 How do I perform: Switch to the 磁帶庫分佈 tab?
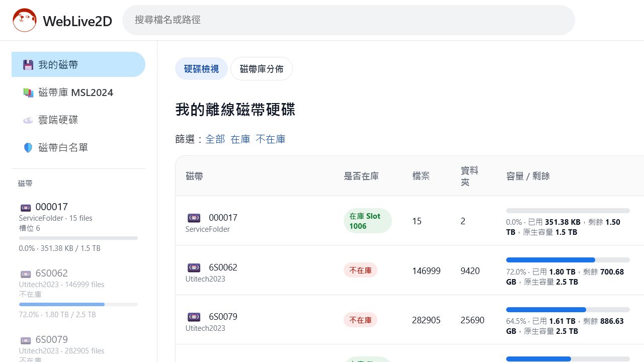(x=262, y=69)
